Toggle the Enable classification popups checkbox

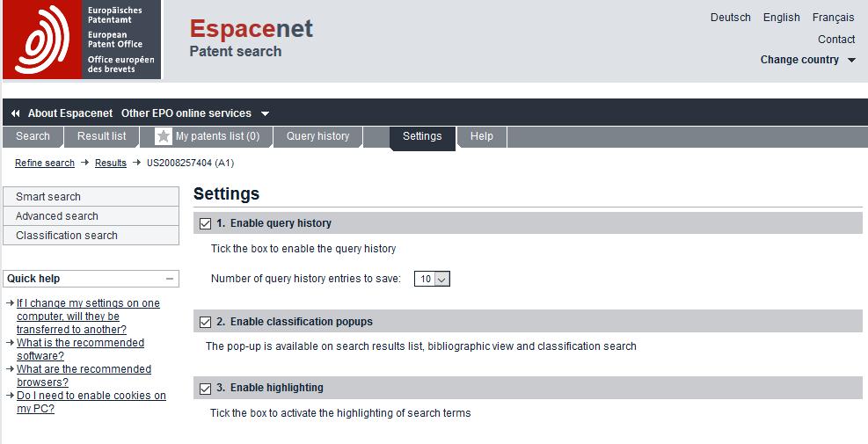(206, 322)
